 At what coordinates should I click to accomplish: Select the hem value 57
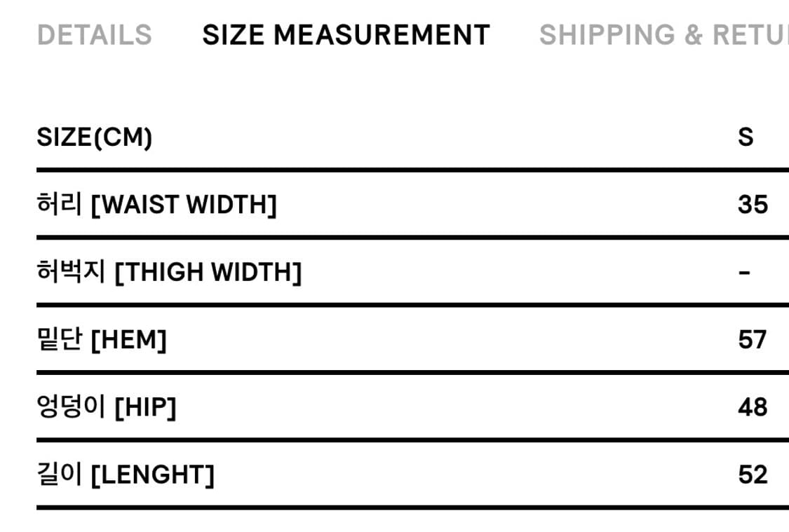click(x=753, y=340)
